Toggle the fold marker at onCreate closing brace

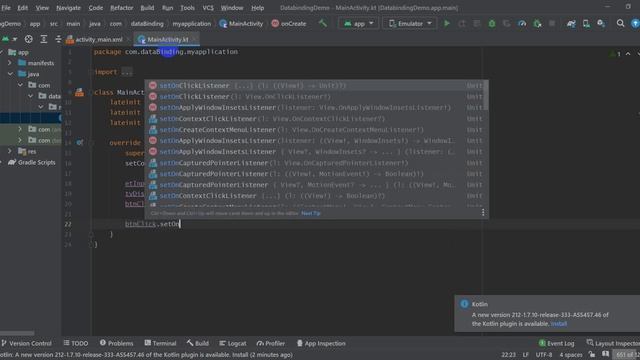pos(91,234)
